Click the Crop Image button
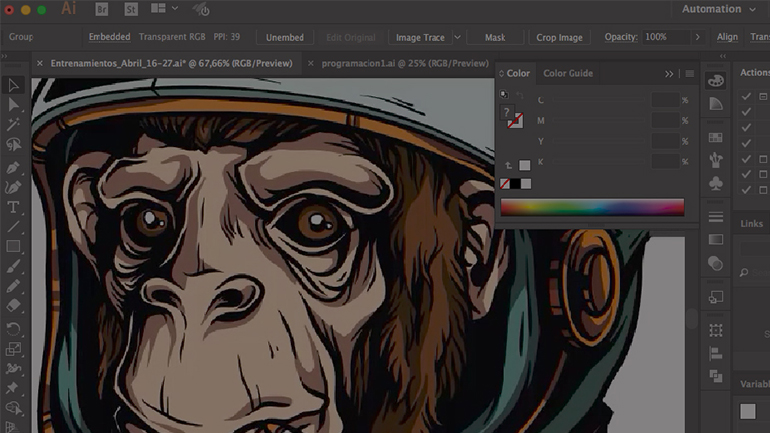The image size is (770, 433). point(559,37)
